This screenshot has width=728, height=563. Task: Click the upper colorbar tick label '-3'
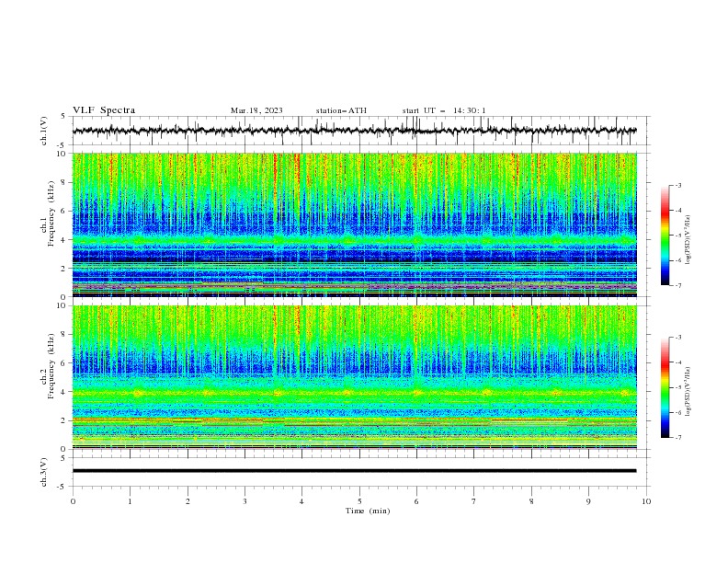(x=677, y=185)
